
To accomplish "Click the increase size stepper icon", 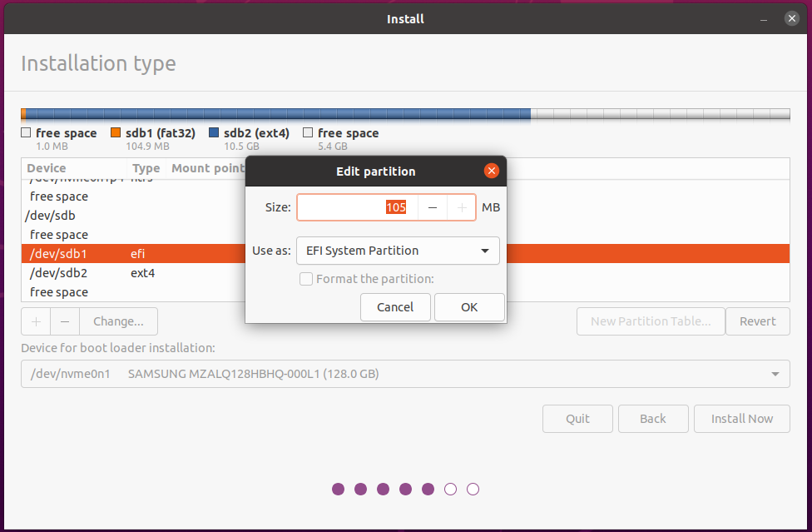I will tap(462, 206).
